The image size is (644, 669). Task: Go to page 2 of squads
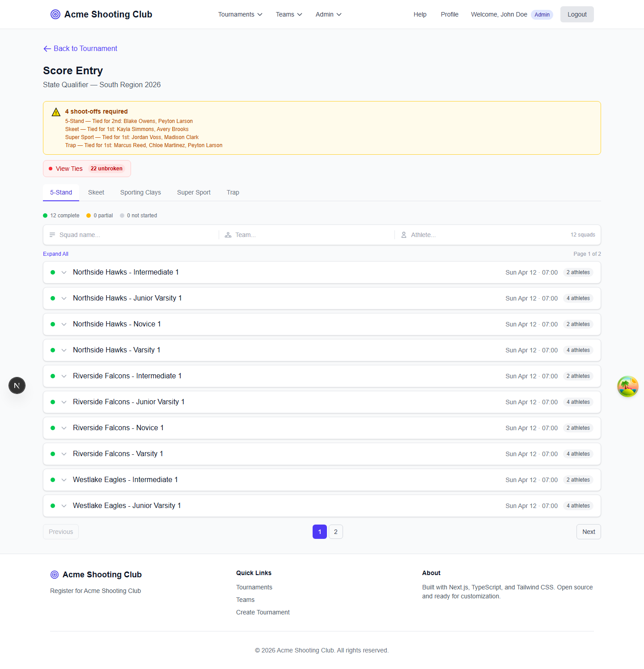(x=336, y=532)
